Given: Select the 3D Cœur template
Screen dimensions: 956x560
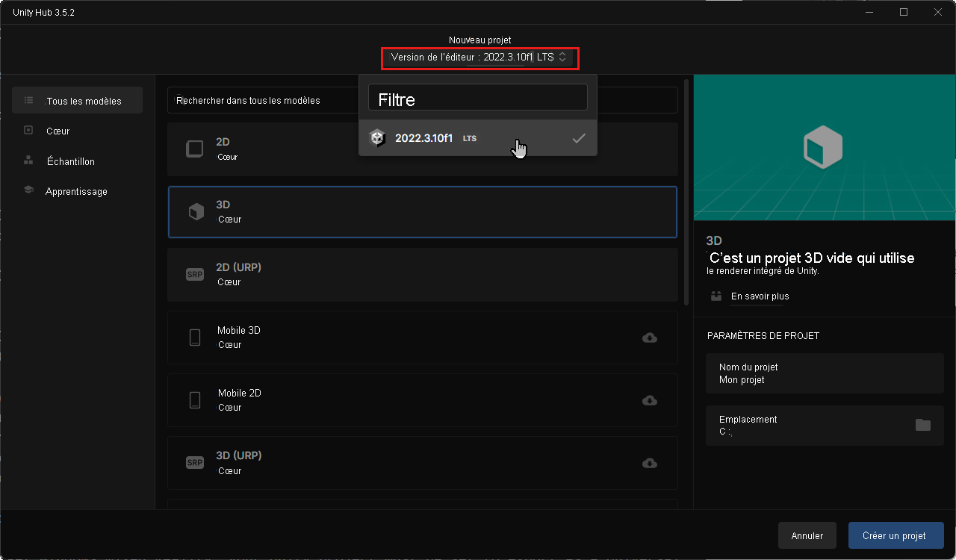Looking at the screenshot, I should [x=423, y=212].
